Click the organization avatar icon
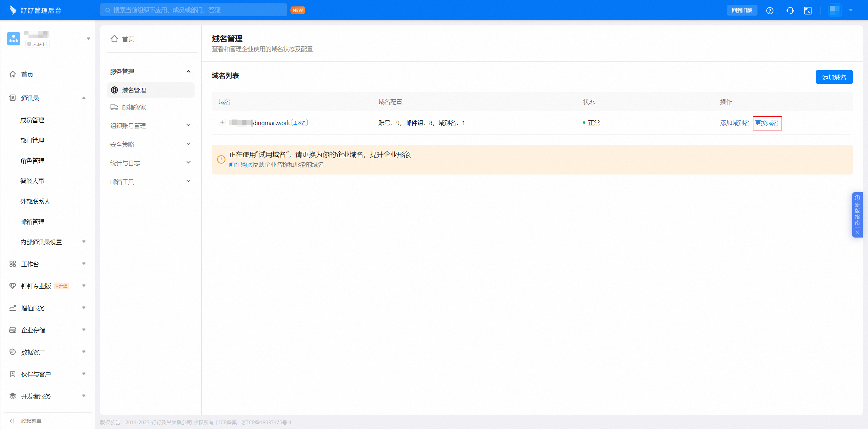 pos(14,39)
